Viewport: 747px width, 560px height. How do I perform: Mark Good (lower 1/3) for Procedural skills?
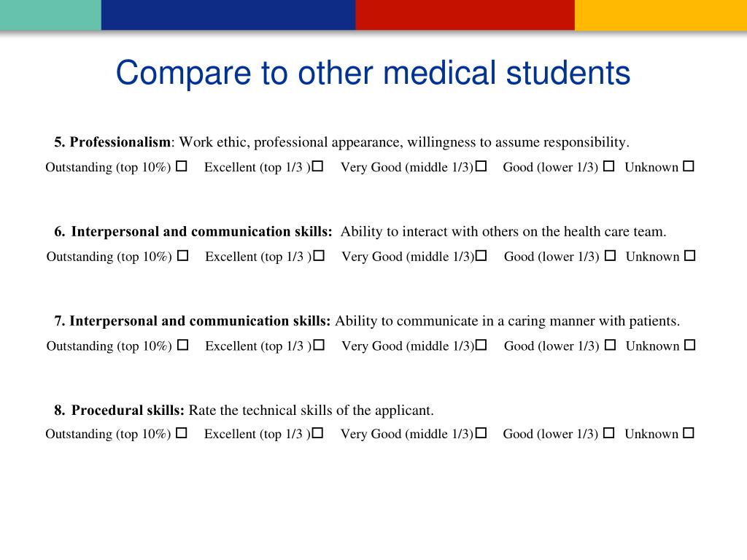(608, 433)
